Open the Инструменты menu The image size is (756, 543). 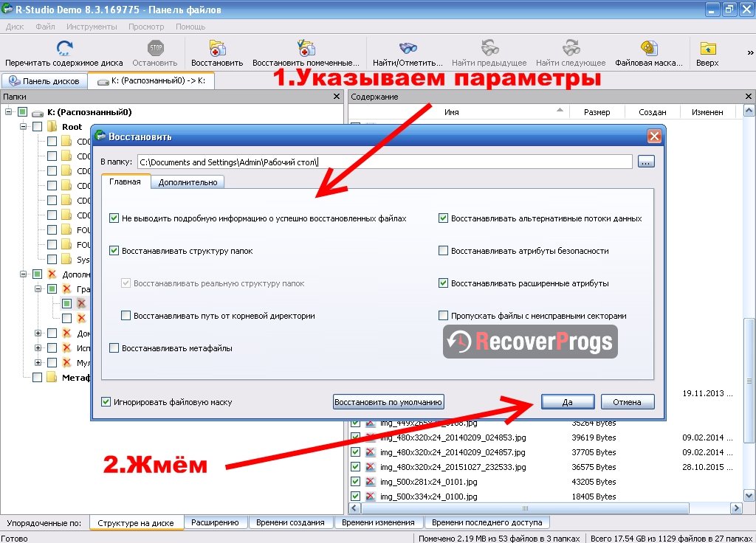(x=92, y=27)
